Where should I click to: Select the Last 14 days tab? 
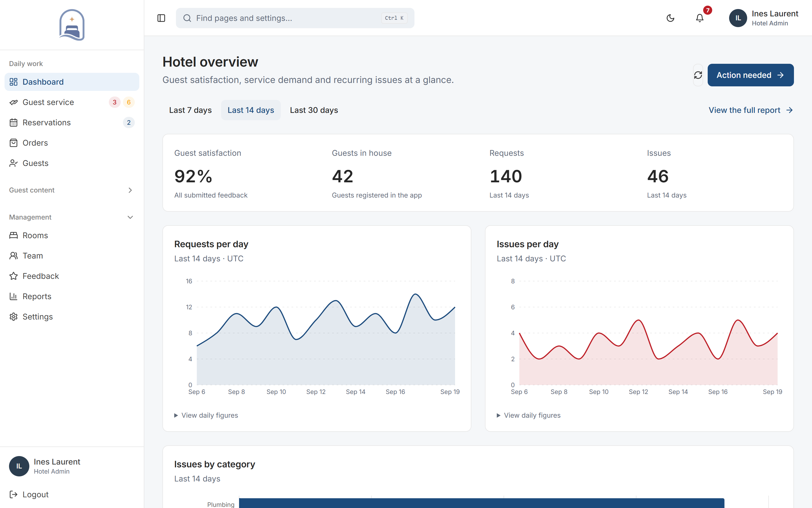[251, 110]
